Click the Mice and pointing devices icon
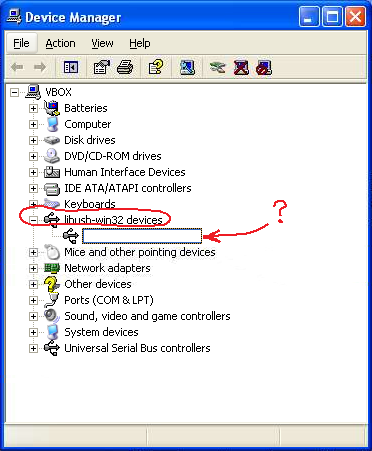Viewport: 372px width, 451px height. [52, 252]
